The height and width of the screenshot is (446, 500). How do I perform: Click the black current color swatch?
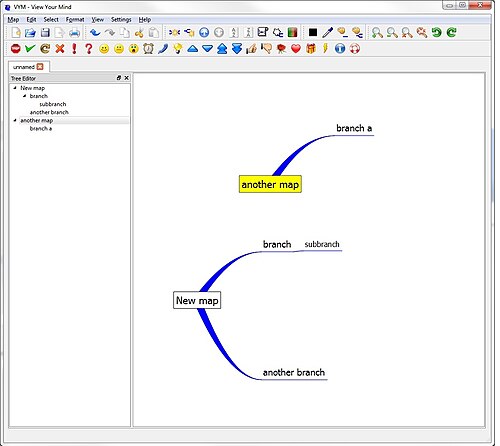tap(313, 32)
